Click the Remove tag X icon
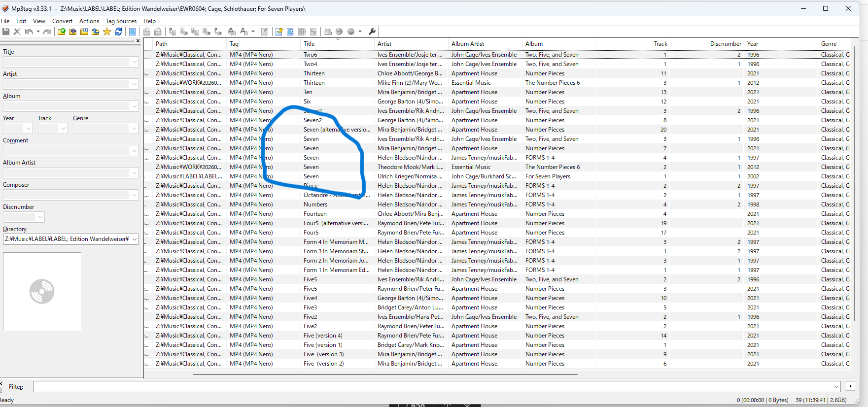 (x=17, y=32)
